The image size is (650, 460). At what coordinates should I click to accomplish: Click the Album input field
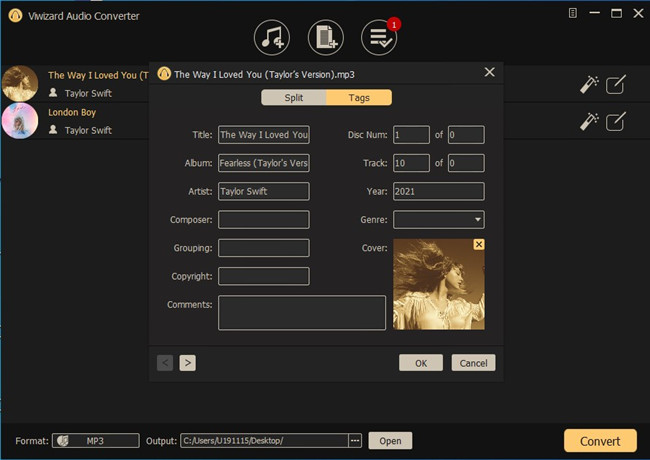pos(264,163)
